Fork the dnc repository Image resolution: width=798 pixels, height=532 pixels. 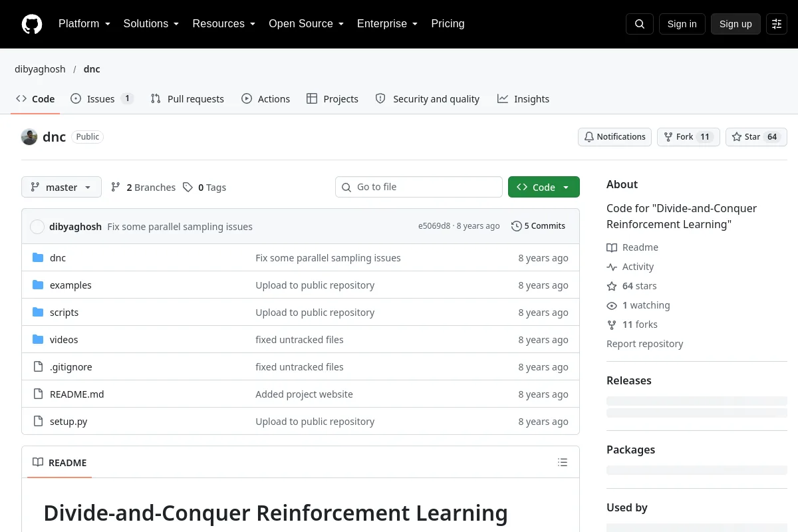[688, 137]
